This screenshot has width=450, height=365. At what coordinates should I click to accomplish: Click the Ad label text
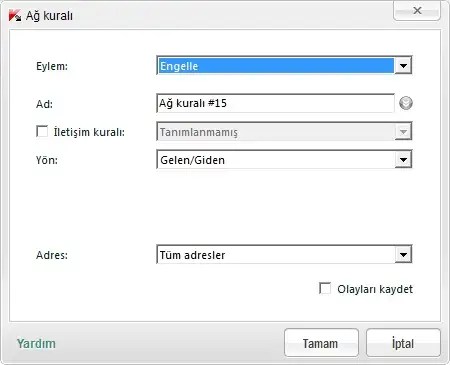click(x=44, y=104)
